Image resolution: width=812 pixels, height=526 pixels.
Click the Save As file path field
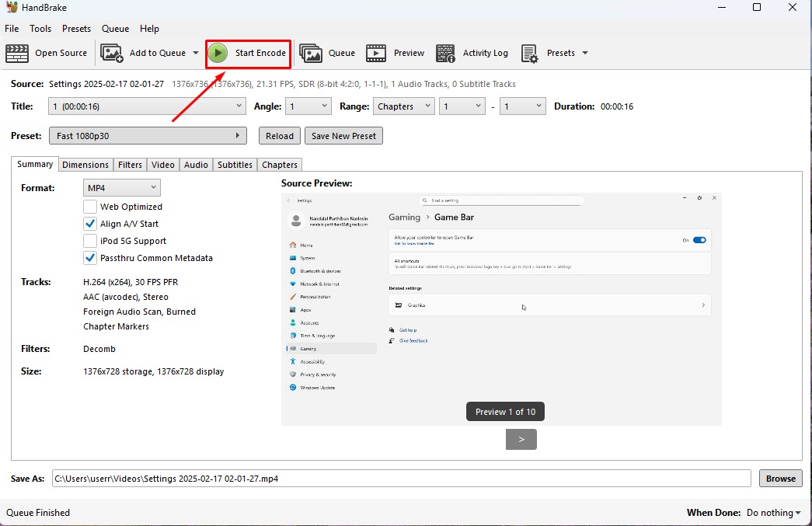pyautogui.click(x=402, y=479)
